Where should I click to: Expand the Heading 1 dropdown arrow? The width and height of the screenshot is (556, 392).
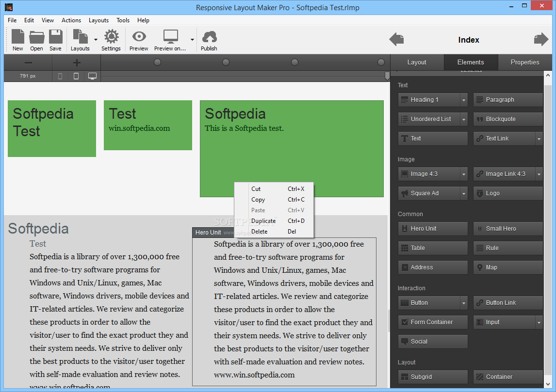coord(464,100)
